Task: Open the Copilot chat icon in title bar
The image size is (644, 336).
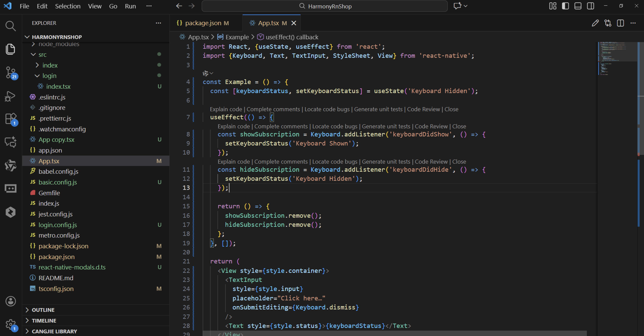Action: click(457, 6)
